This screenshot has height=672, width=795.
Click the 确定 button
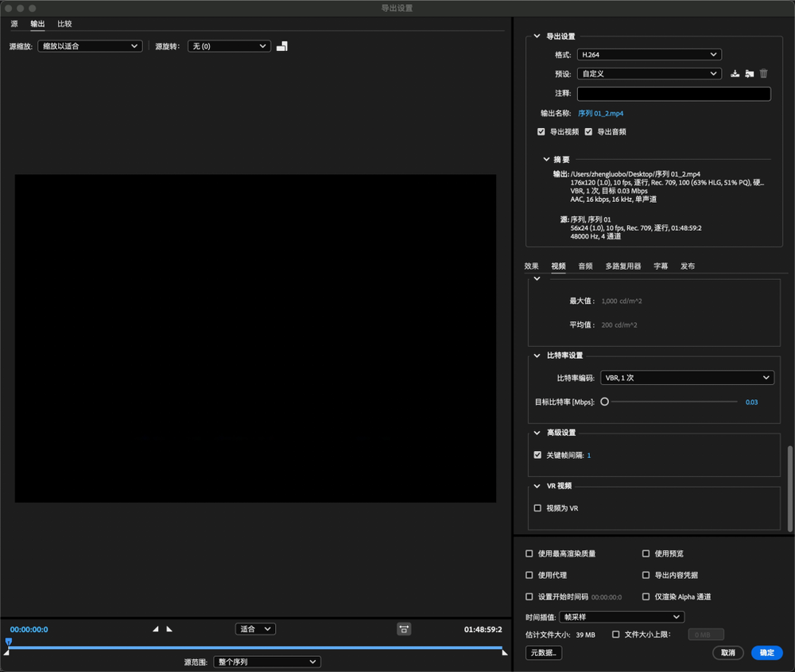(766, 653)
